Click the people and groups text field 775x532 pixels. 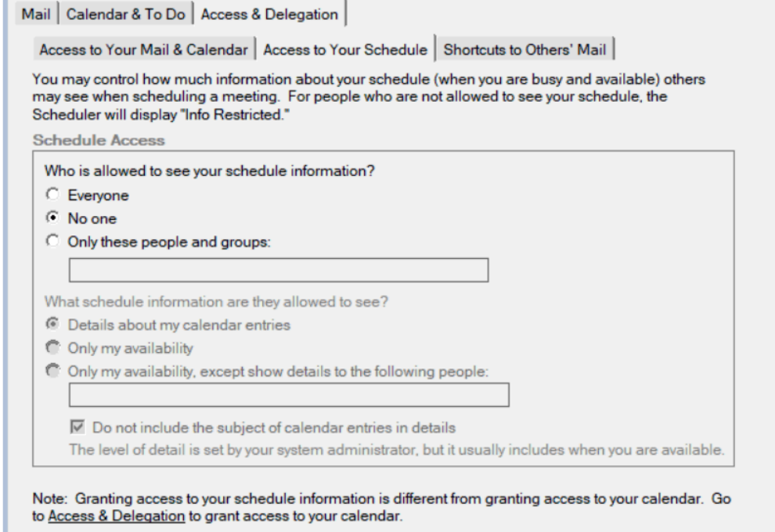[x=279, y=269]
